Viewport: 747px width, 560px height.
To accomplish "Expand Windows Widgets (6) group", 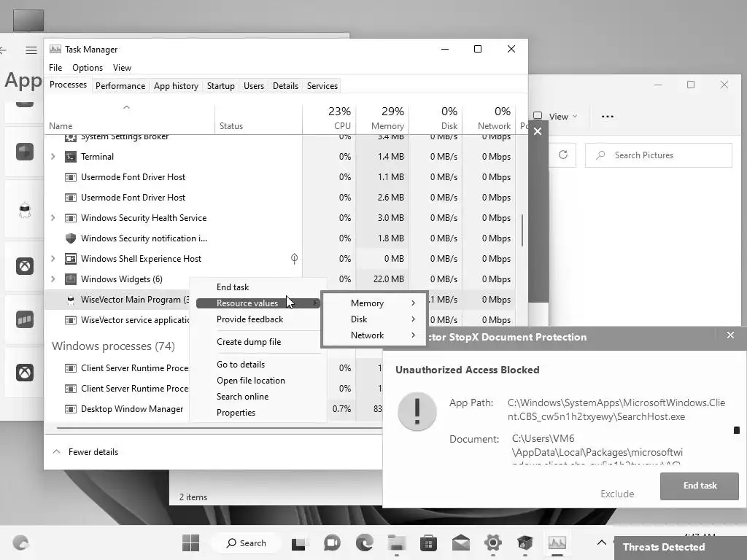I will [x=53, y=279].
